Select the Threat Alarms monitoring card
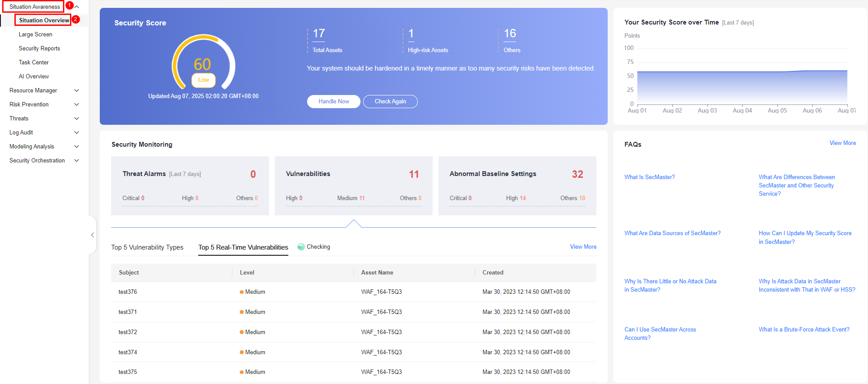 (x=190, y=186)
